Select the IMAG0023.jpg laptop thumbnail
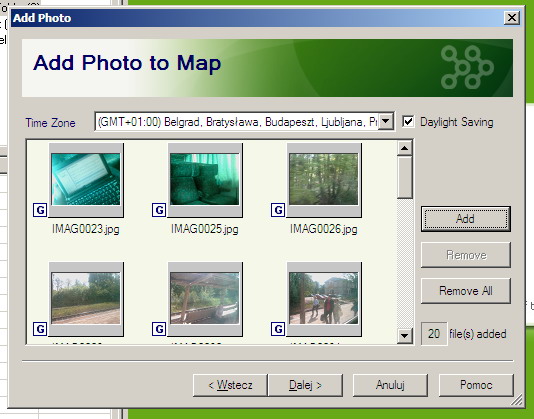534x419 pixels. 86,180
